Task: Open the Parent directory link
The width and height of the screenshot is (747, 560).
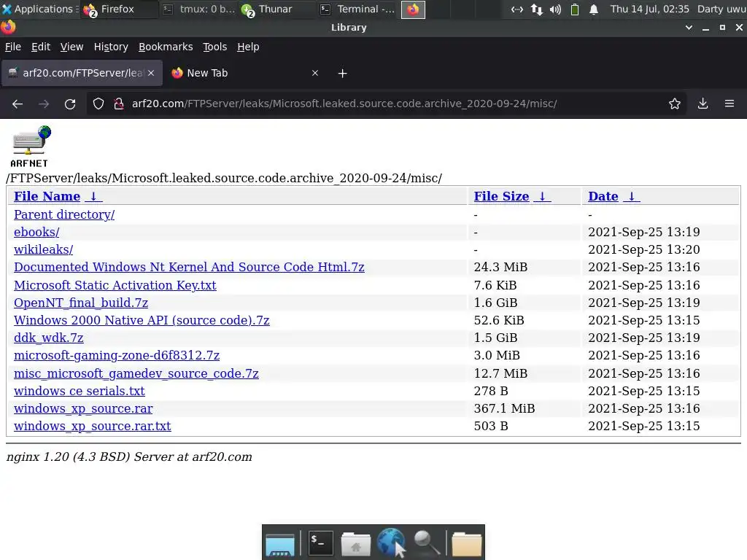Action: pos(64,214)
